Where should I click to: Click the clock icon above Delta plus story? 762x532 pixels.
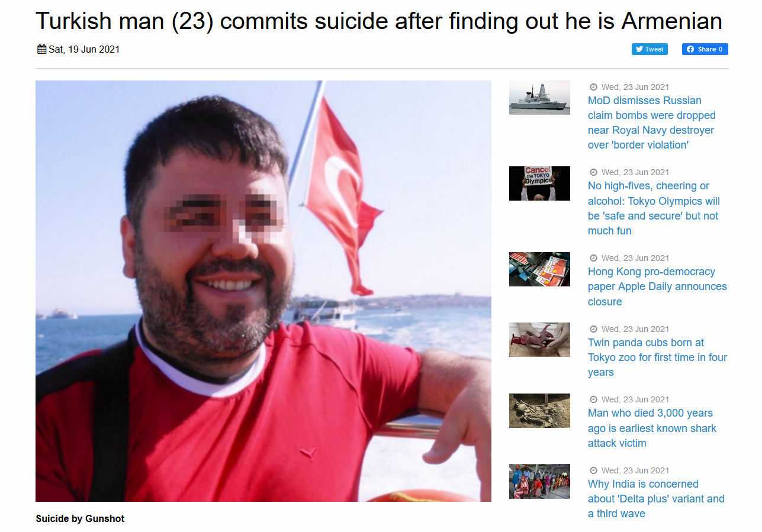click(x=593, y=470)
